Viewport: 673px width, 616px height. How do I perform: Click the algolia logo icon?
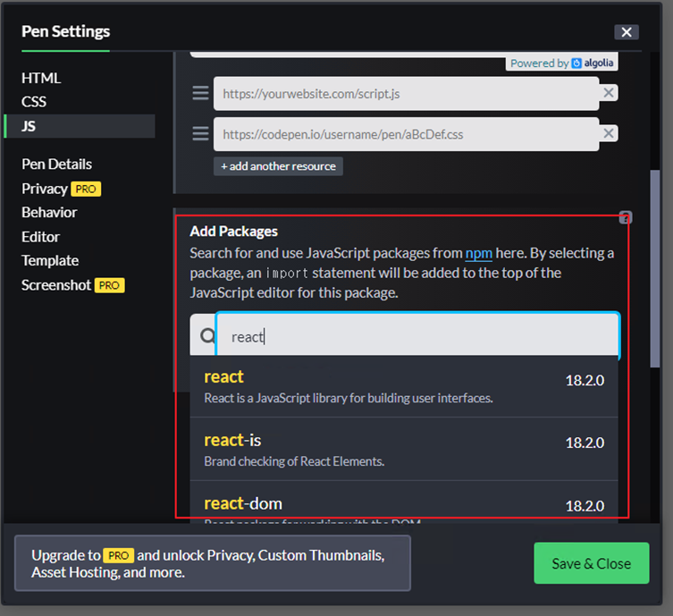pos(576,63)
